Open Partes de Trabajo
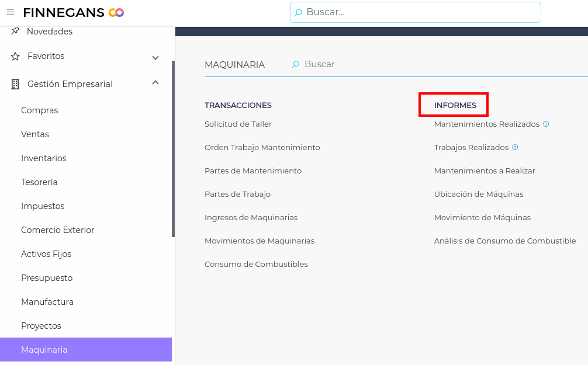The height and width of the screenshot is (365, 588). pos(237,194)
